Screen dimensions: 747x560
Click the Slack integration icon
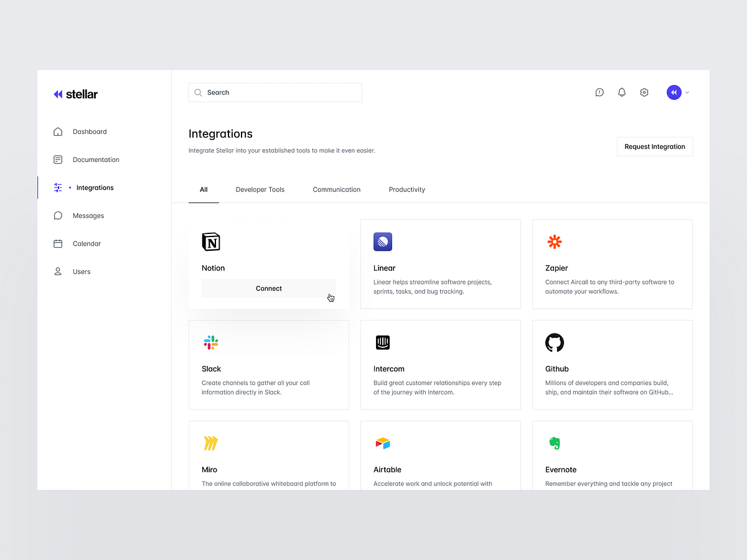[210, 343]
